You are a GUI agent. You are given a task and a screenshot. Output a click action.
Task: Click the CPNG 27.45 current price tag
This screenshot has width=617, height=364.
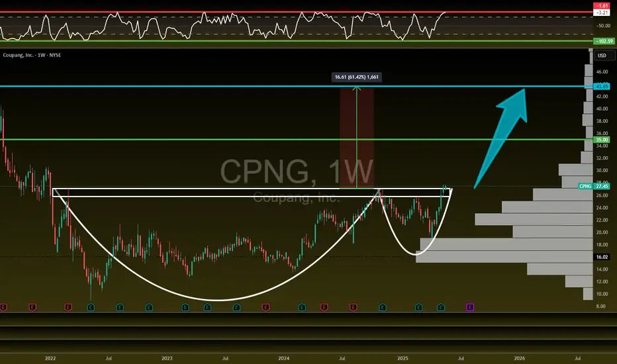(x=594, y=186)
